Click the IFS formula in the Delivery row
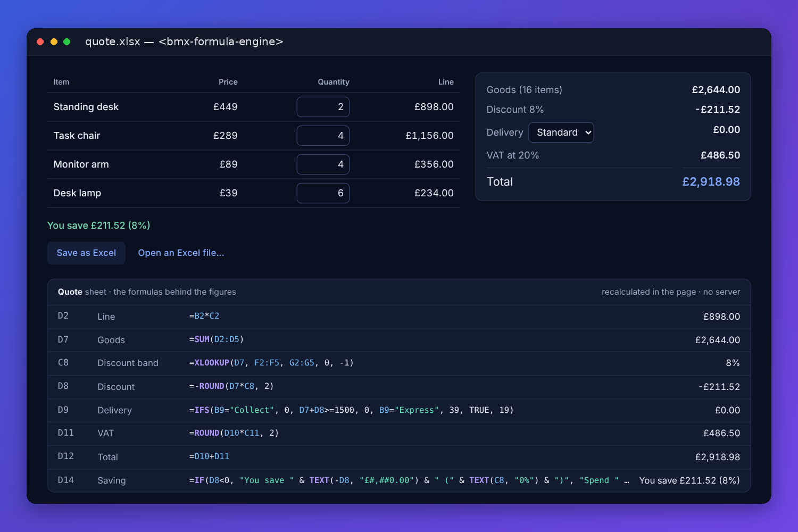Viewport: 798px width, 532px height. (351, 410)
